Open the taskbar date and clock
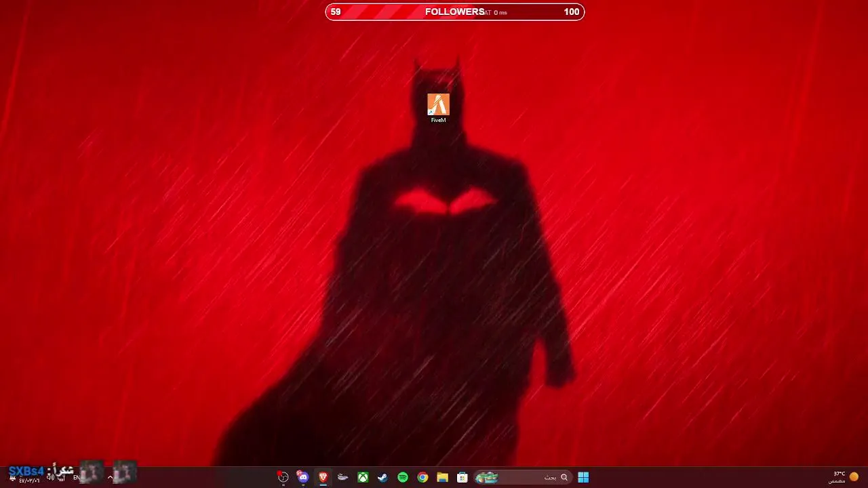 (28, 480)
